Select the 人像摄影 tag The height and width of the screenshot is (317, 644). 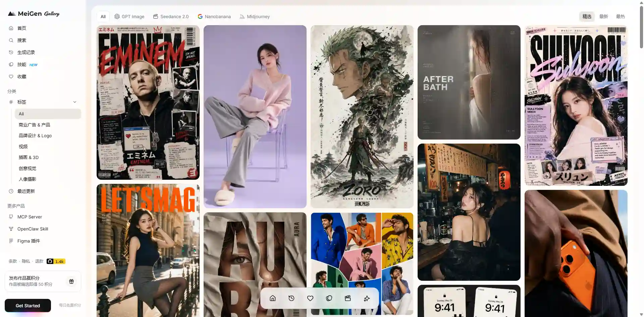tap(28, 179)
